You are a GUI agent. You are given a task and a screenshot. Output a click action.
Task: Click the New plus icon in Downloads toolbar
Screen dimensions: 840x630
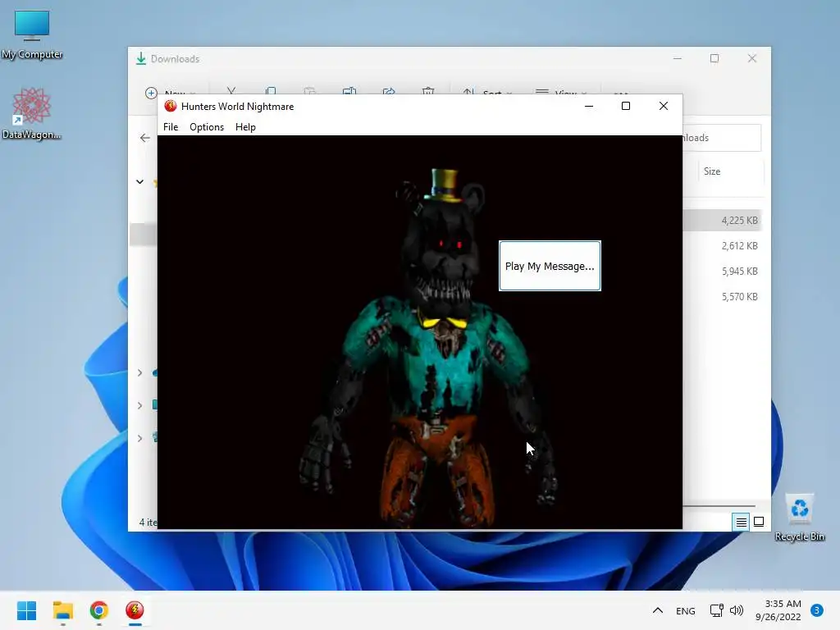pos(151,93)
